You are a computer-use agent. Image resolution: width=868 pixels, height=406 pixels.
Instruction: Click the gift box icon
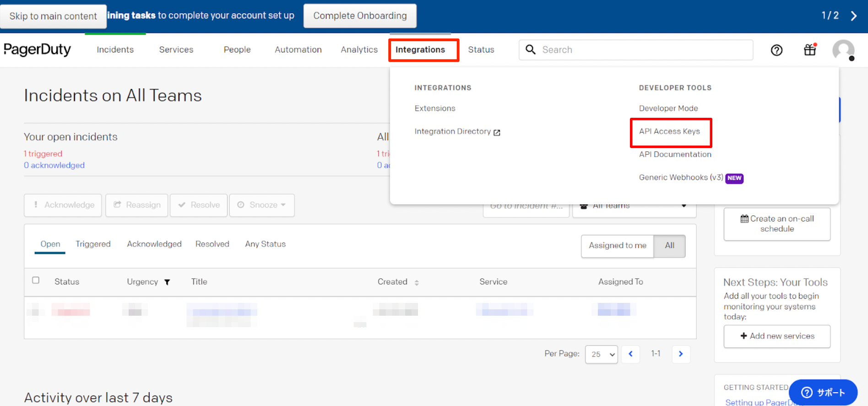click(x=810, y=49)
